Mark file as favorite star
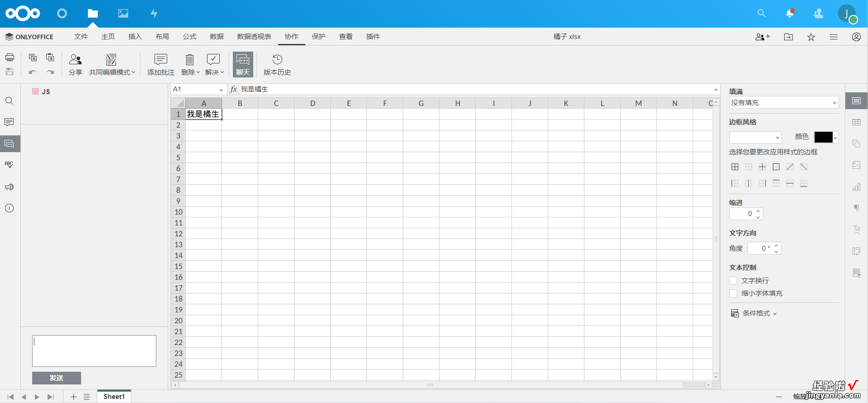868x403 pixels. coord(811,37)
